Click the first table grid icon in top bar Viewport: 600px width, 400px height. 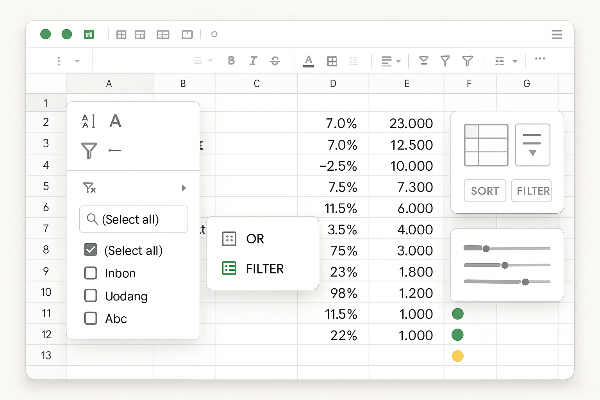click(x=121, y=35)
